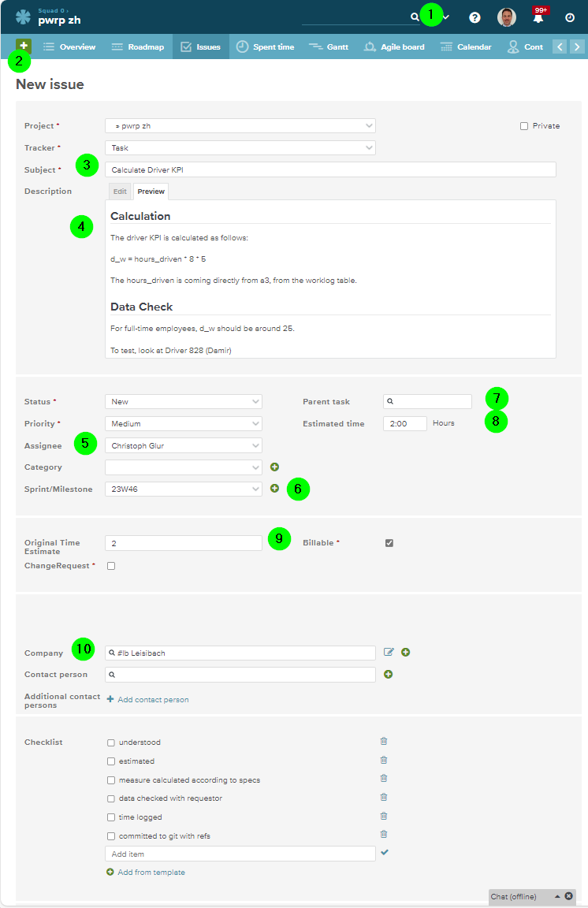Switch description to Preview tab
Screen dimensions: 588x908
151,191
